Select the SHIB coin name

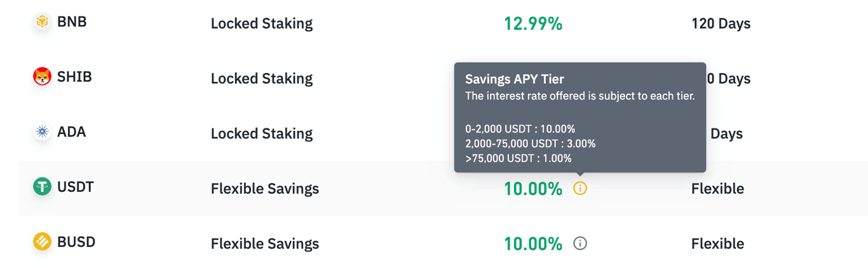click(74, 77)
